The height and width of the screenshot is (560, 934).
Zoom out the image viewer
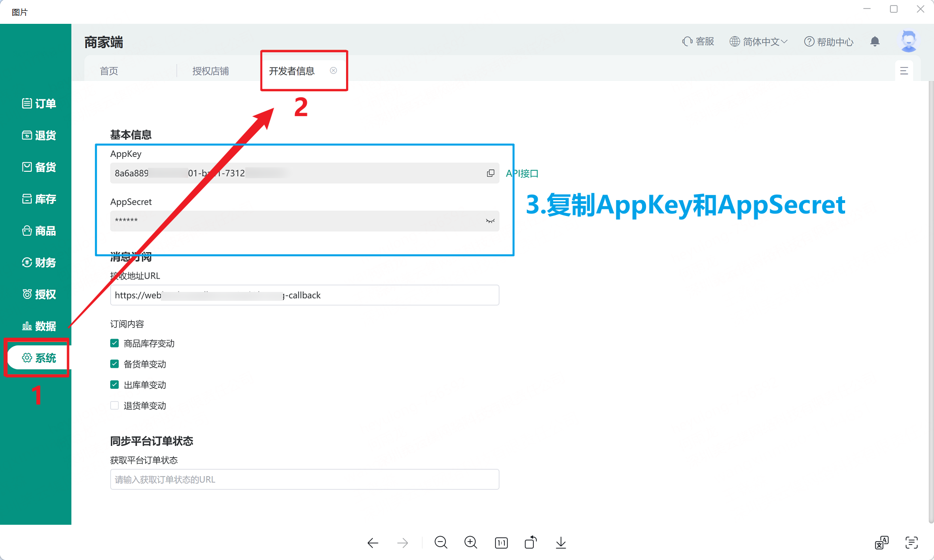click(x=441, y=543)
